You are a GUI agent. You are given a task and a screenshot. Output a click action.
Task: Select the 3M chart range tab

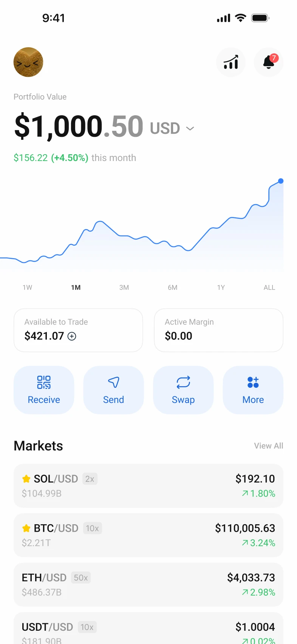124,288
